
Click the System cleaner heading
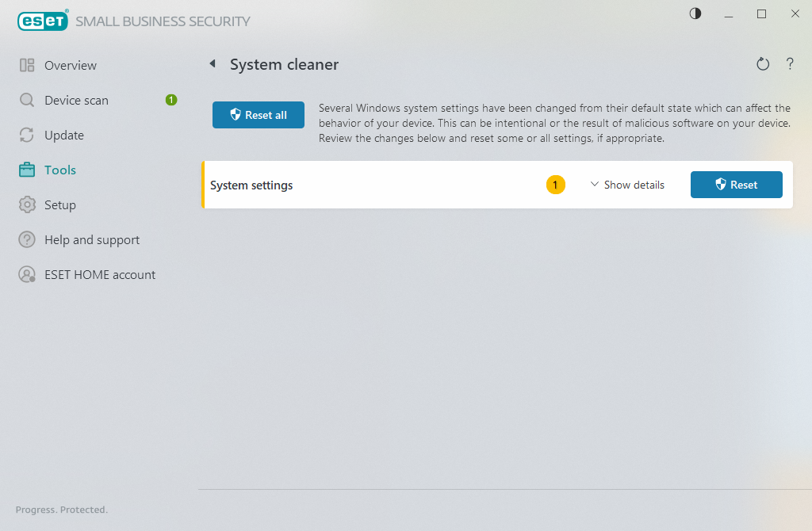[x=285, y=64]
